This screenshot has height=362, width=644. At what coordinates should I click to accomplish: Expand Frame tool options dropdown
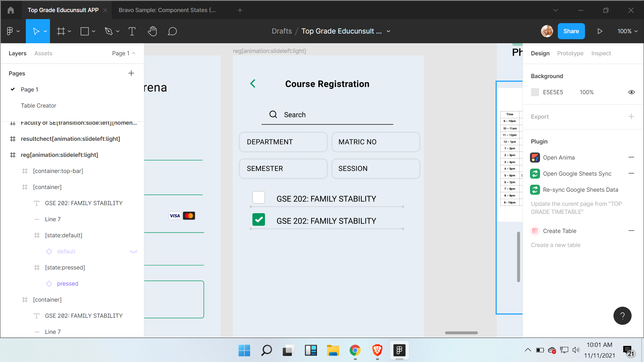pyautogui.click(x=69, y=31)
